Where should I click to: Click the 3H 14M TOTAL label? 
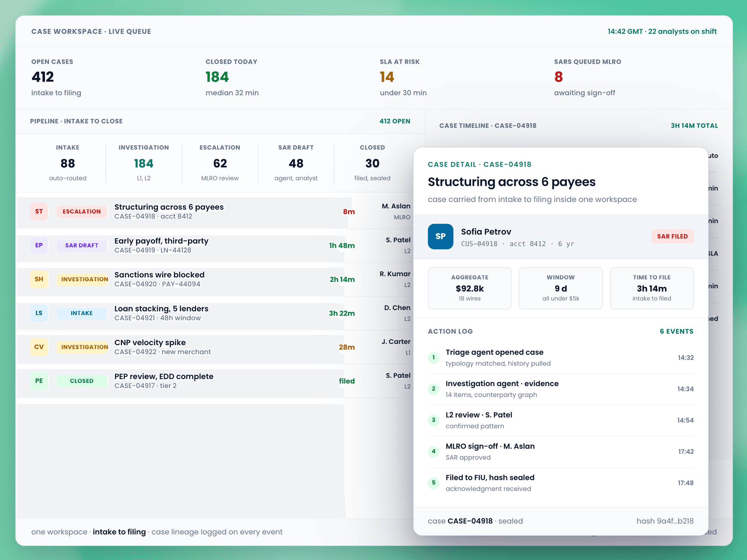click(694, 126)
